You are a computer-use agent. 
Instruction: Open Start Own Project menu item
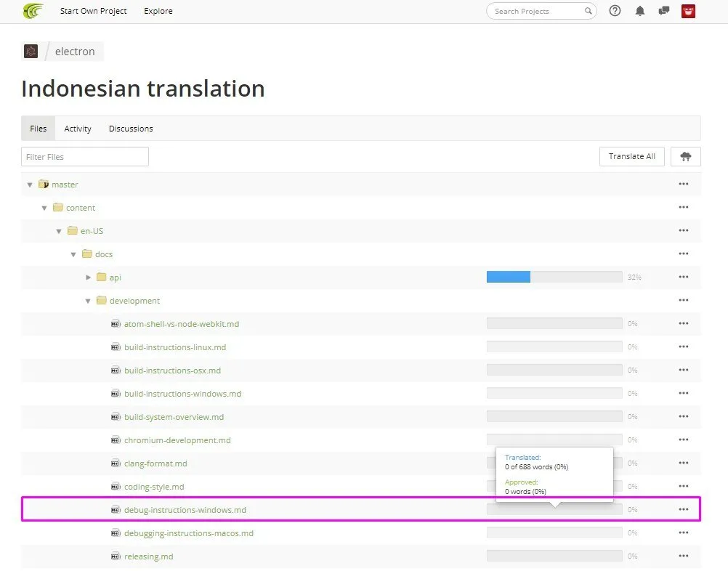pos(93,11)
